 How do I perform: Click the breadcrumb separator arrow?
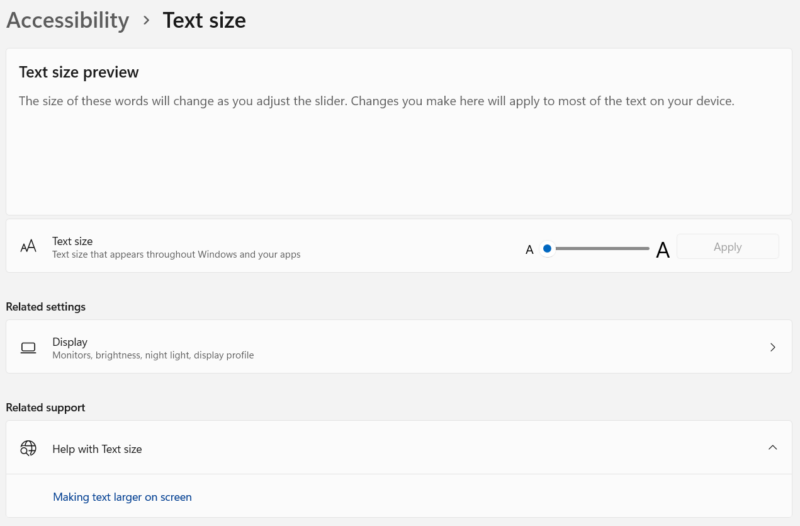pos(146,20)
